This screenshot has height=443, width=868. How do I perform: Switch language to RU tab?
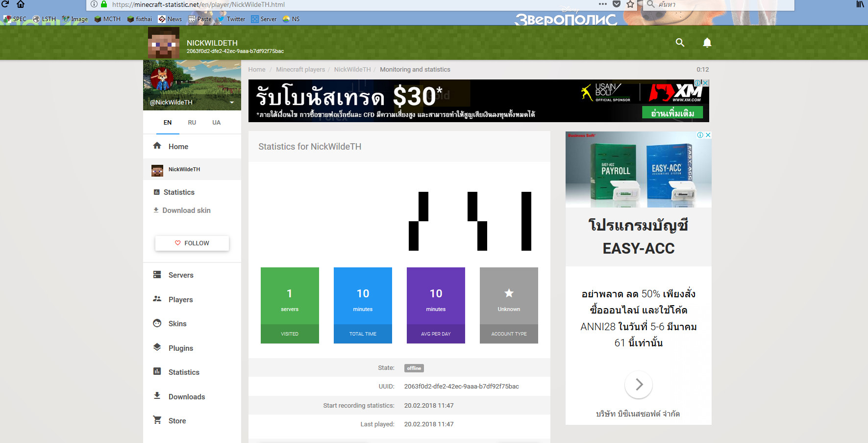(x=192, y=123)
